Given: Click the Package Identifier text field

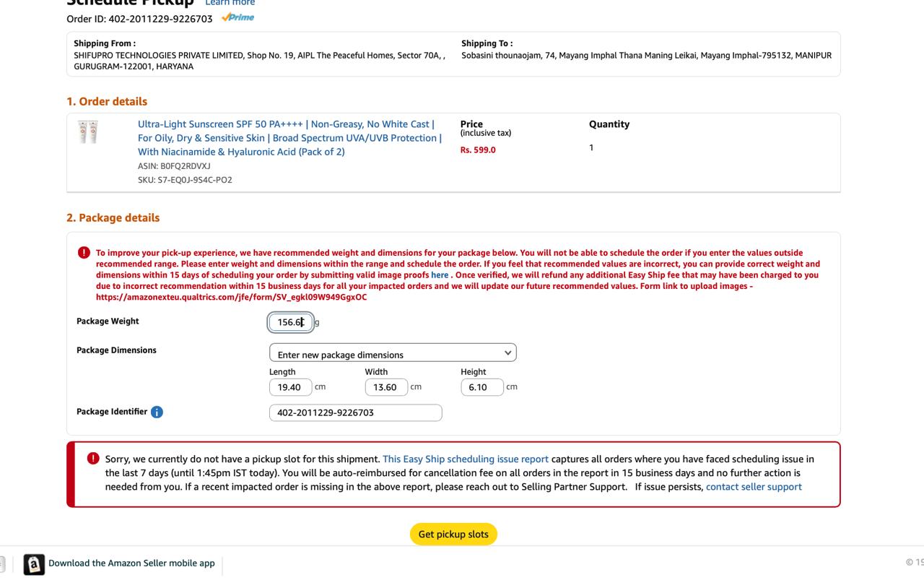Looking at the screenshot, I should click(355, 412).
